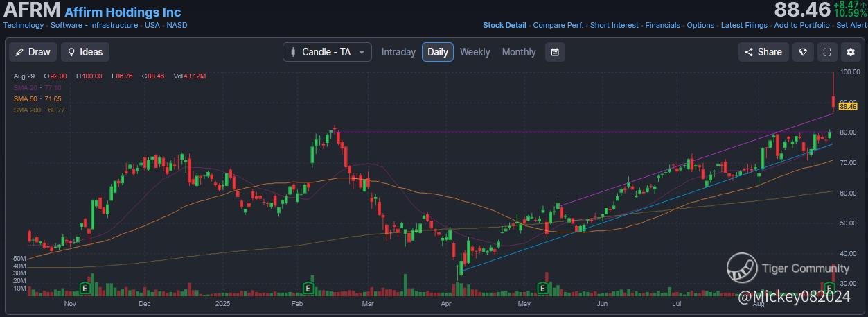Click the August earnings E marker

[x=829, y=286]
